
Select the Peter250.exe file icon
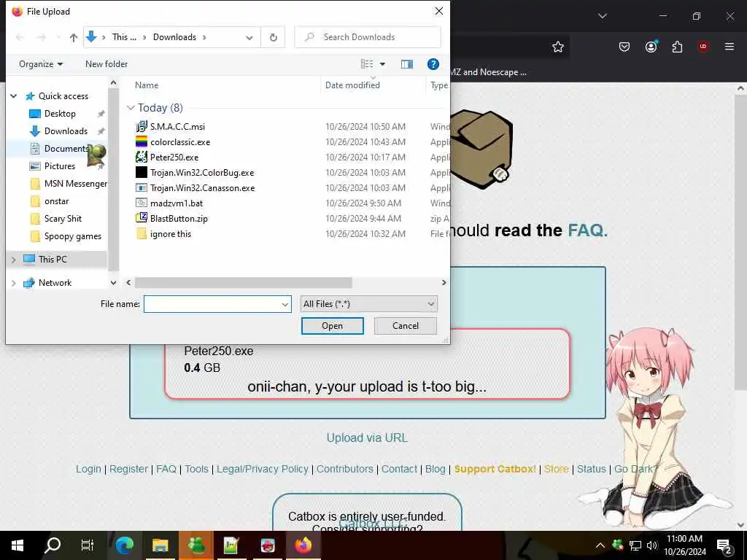coord(142,157)
